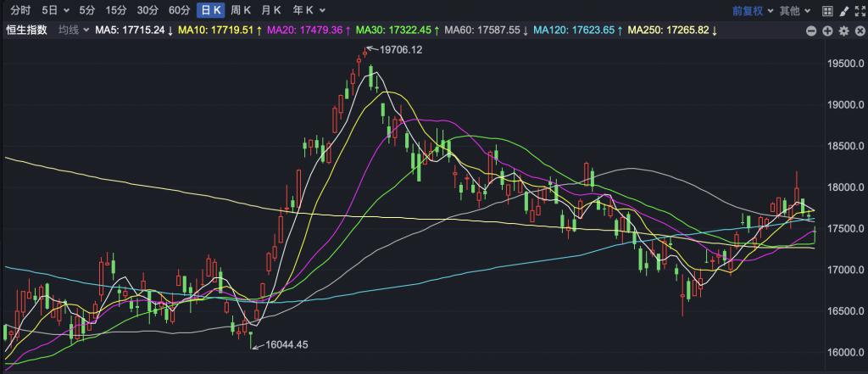The width and height of the screenshot is (868, 374).
Task: Expand the 前复权 adjustment dropdown
Action: [755, 11]
